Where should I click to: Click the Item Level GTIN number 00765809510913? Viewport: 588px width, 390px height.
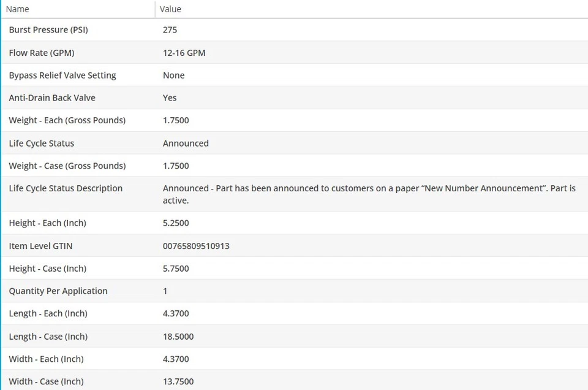pos(196,246)
